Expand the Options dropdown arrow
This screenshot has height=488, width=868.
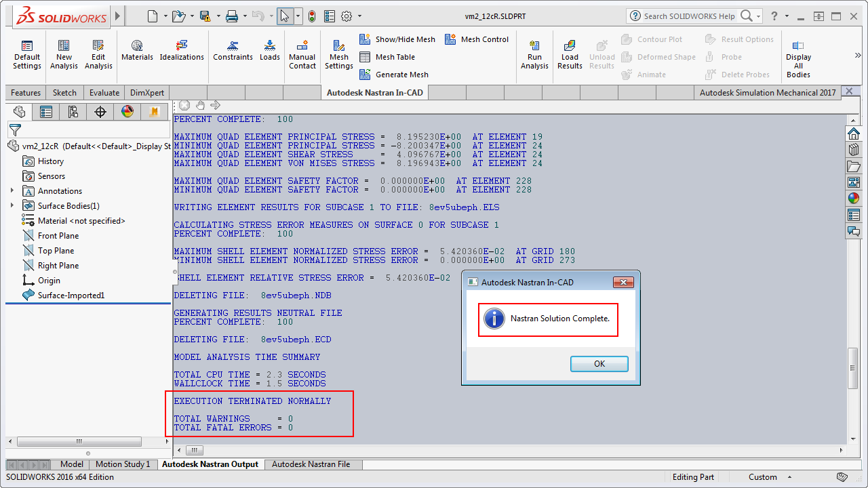(359, 16)
